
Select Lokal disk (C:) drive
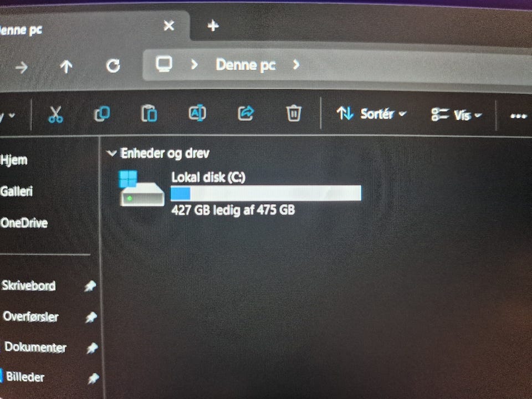pos(240,192)
